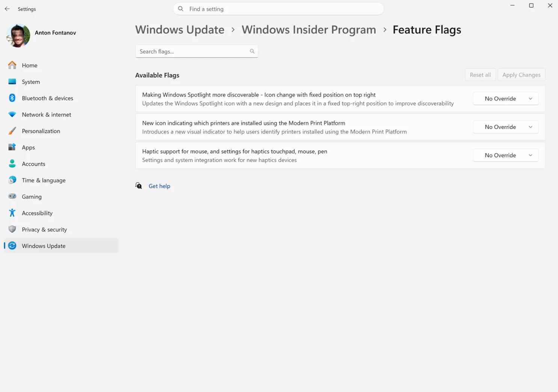Open the Get help link
The image size is (558, 392).
pos(159,186)
